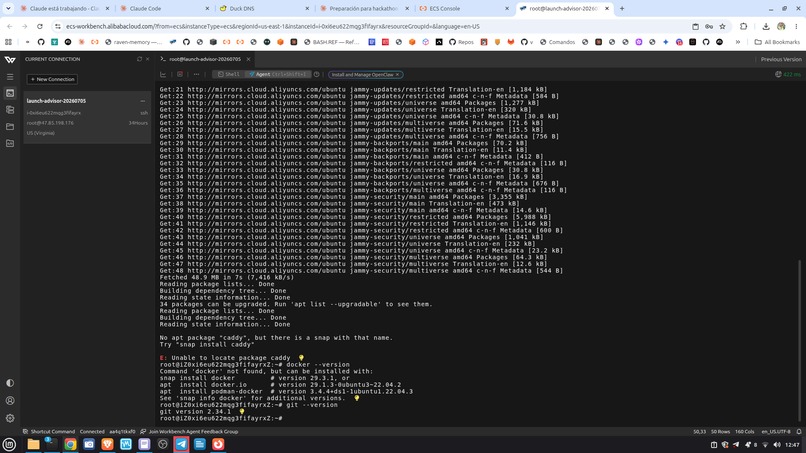Screen dimensions: 806x453
Task: Expand hidden bookmarks overflow chevron
Action: 738,42
